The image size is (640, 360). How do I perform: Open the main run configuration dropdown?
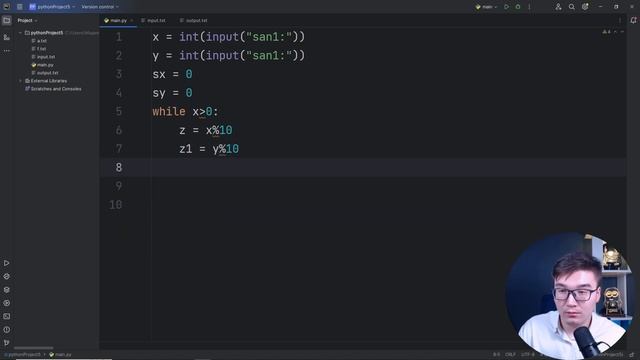[487, 7]
